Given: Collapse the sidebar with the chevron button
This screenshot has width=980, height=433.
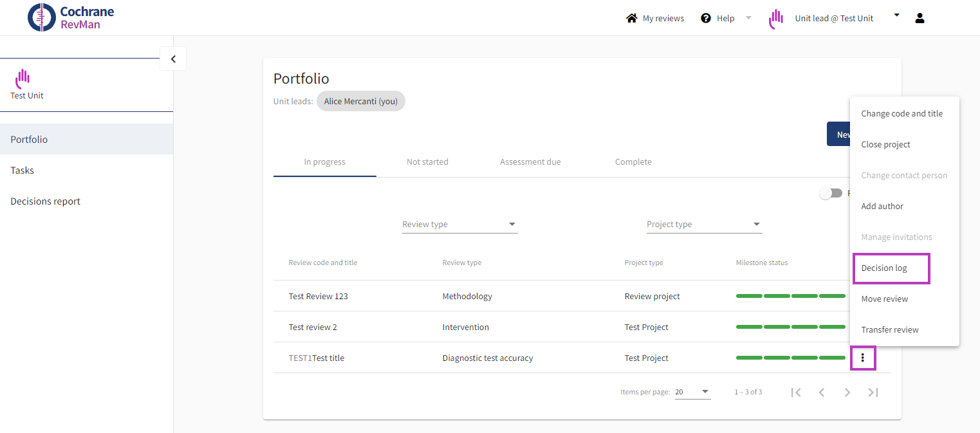Looking at the screenshot, I should (173, 59).
